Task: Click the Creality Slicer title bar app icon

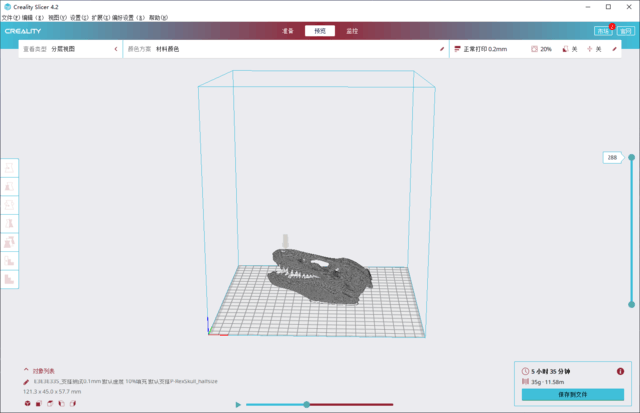Action: (x=7, y=7)
